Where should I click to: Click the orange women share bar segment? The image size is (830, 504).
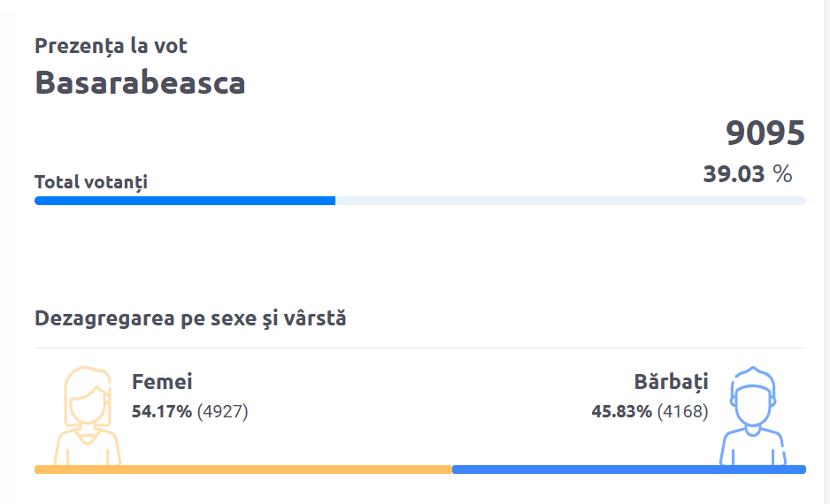[242, 470]
